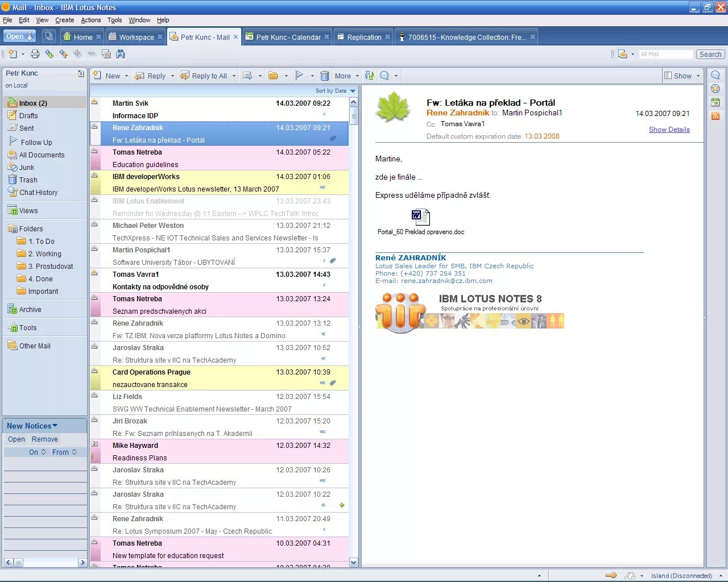
Task: Click the copy-into-new icon in the top toolbar
Action: pos(106,54)
